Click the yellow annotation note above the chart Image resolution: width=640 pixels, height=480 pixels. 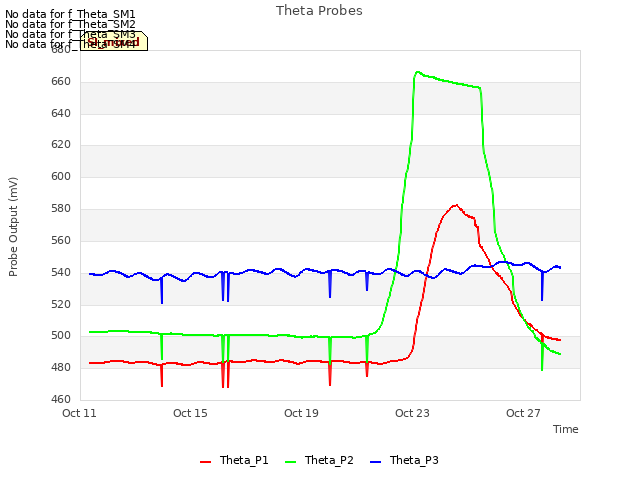coord(113,41)
